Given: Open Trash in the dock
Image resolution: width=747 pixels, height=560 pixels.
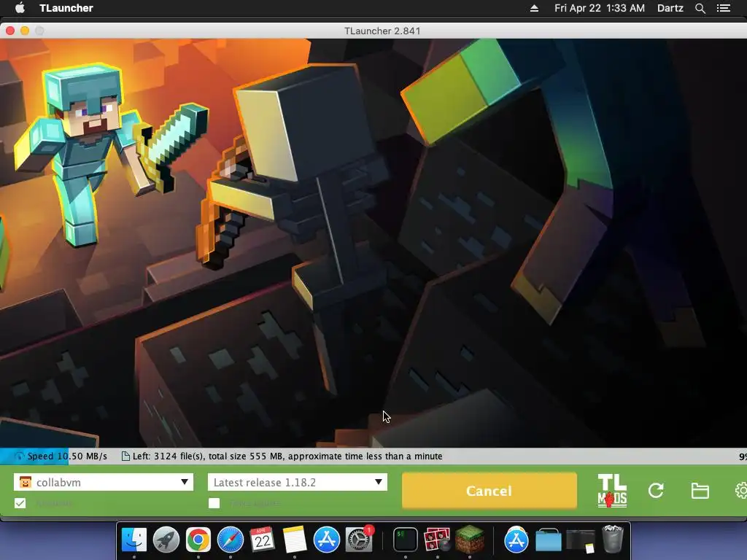Looking at the screenshot, I should coord(613,540).
